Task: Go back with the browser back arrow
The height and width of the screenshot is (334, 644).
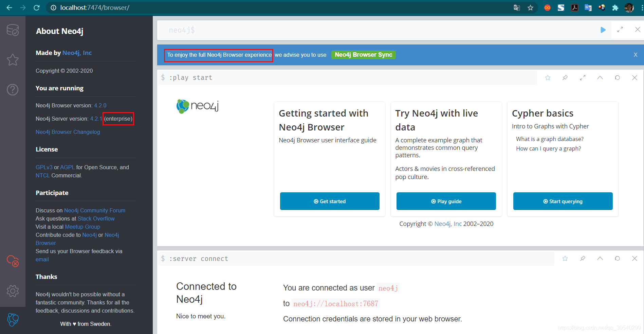Action: coord(9,7)
